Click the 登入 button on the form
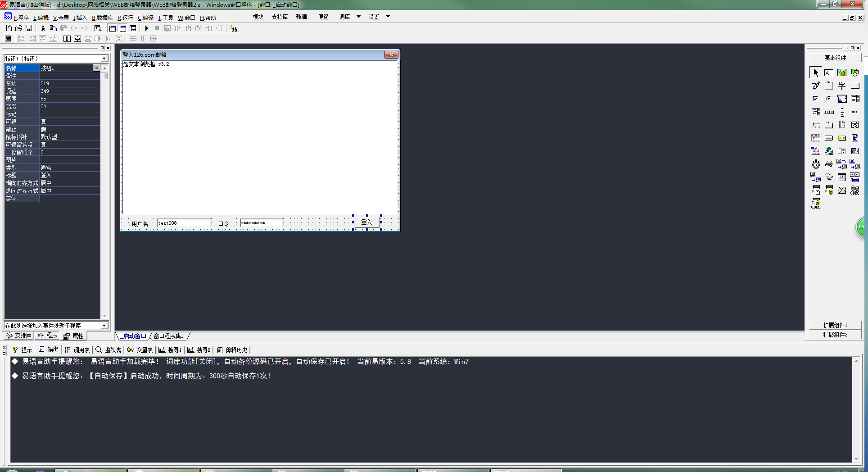This screenshot has height=472, width=868. point(366,222)
